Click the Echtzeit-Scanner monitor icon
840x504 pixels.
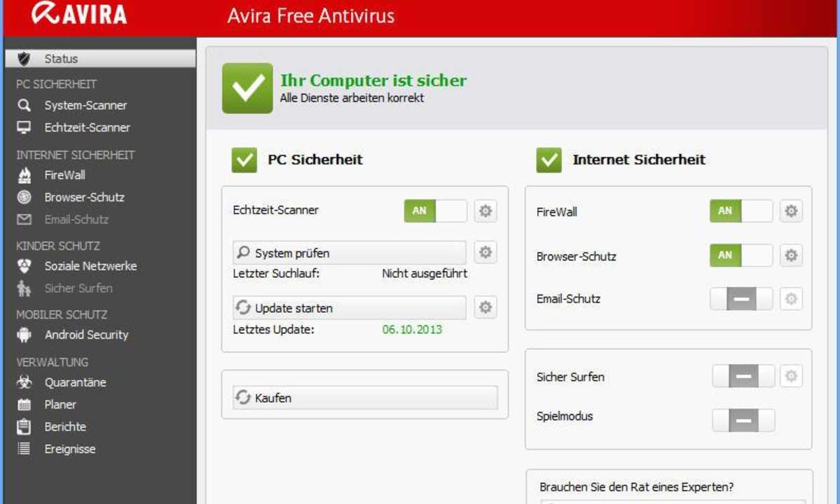click(24, 127)
